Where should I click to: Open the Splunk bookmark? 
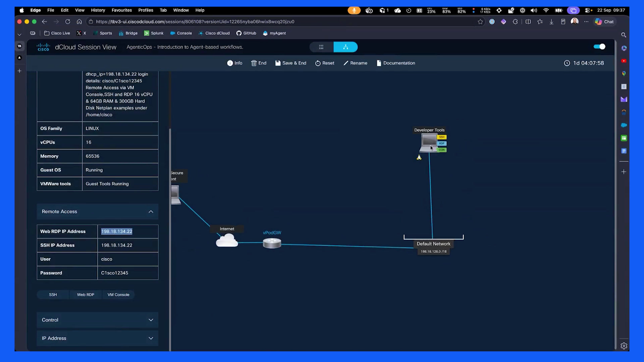tap(154, 33)
